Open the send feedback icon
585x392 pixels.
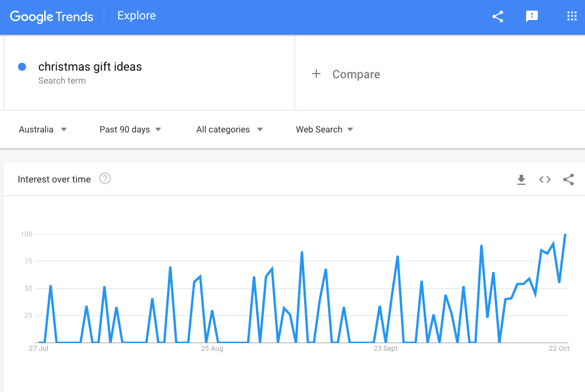[x=532, y=16]
